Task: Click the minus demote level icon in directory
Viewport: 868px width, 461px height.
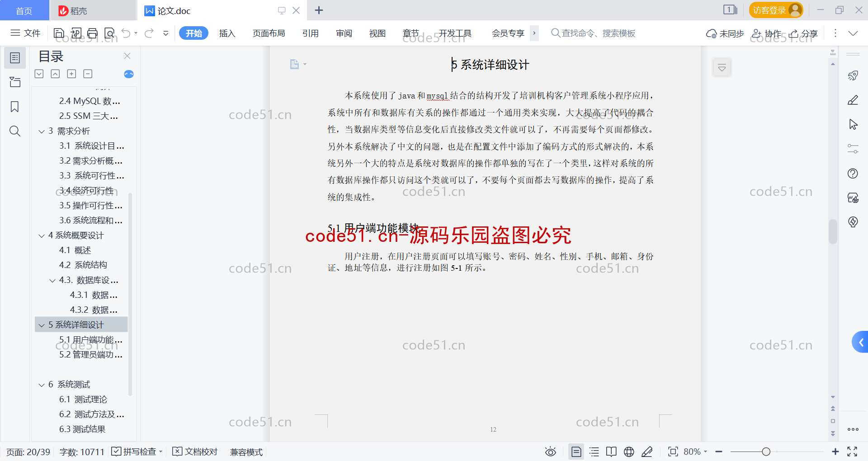Action: (x=88, y=74)
